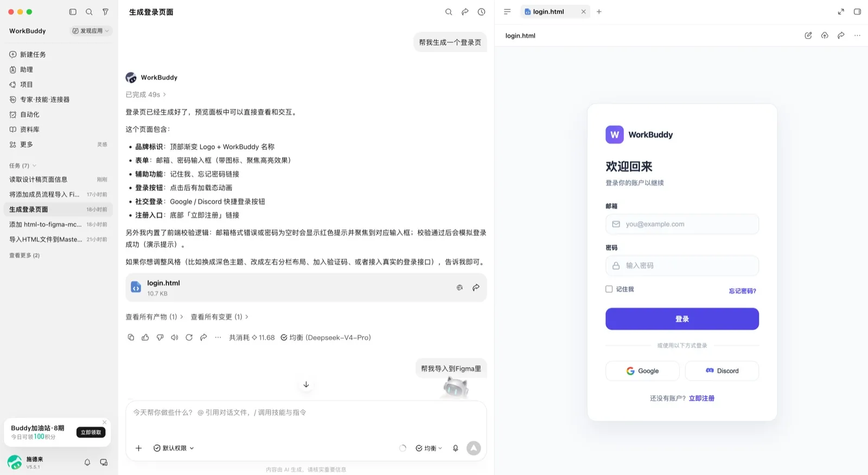Toggle the preview panel outline list icon

507,12
